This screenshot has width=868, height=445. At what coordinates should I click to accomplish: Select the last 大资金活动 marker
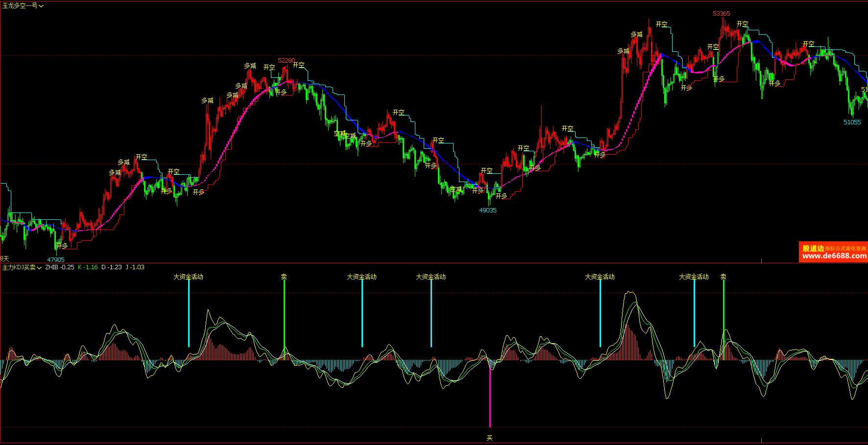click(x=694, y=277)
